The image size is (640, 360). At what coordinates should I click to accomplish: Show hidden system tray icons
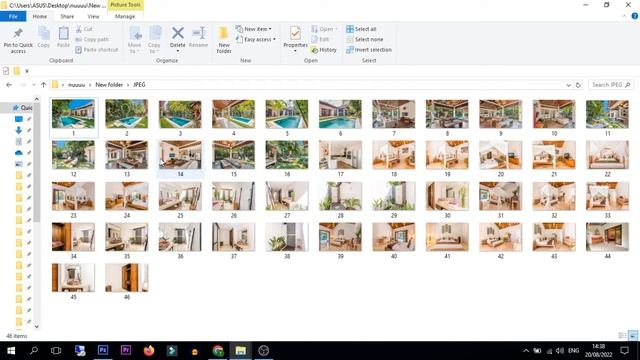pos(526,351)
